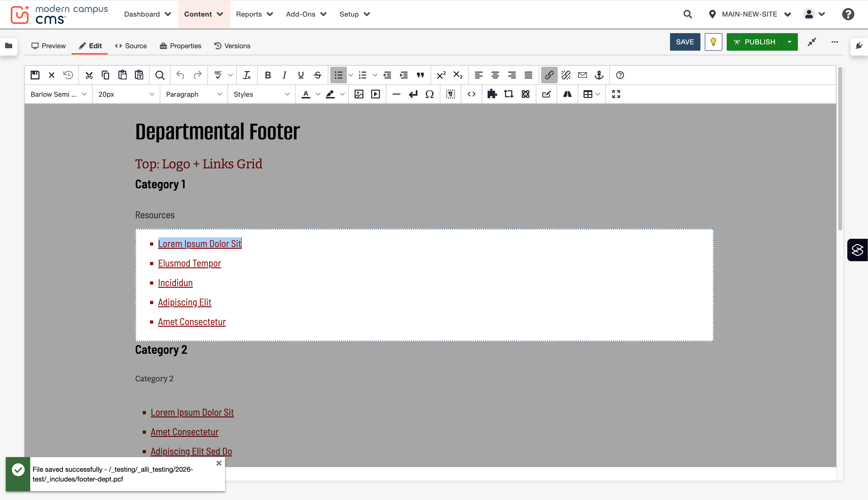The height and width of the screenshot is (500, 868).
Task: Insert a special character (Omega icon)
Action: (x=429, y=94)
